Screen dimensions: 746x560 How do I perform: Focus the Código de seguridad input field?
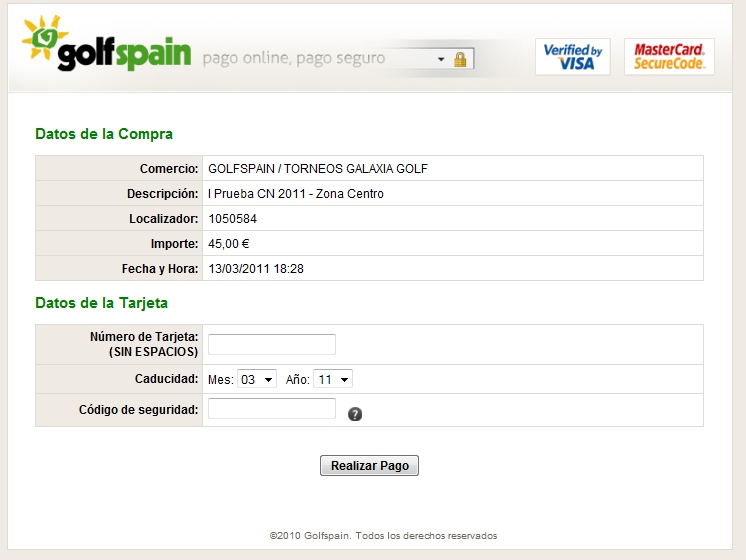(272, 409)
